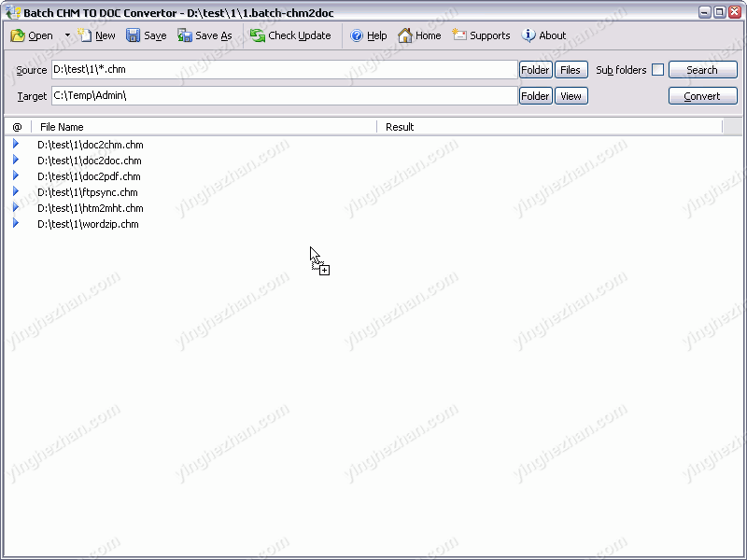Click the View button beside Target field
The width and height of the screenshot is (747, 560).
coord(571,96)
